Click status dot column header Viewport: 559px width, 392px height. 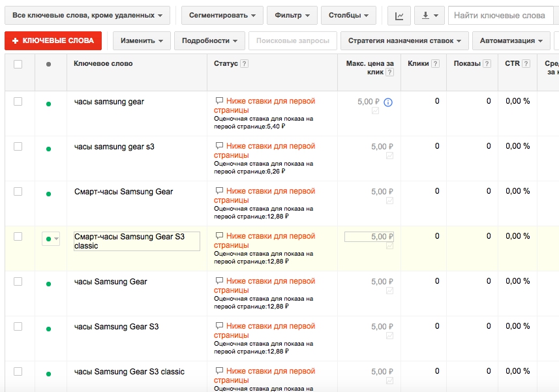pyautogui.click(x=48, y=64)
